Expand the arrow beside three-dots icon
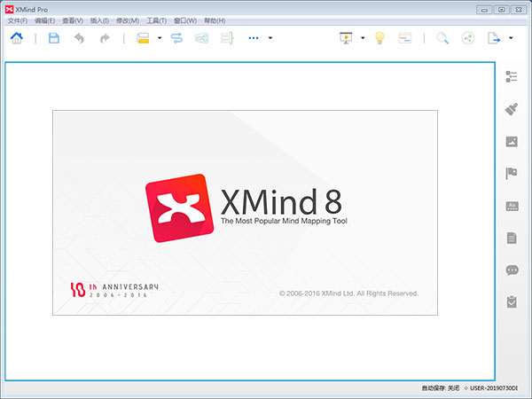This screenshot has width=532, height=399. (270, 38)
